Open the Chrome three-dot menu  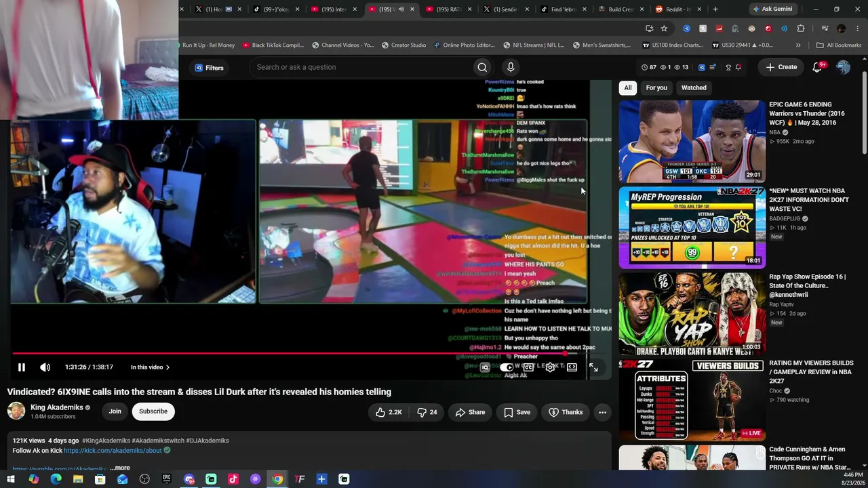point(857,28)
